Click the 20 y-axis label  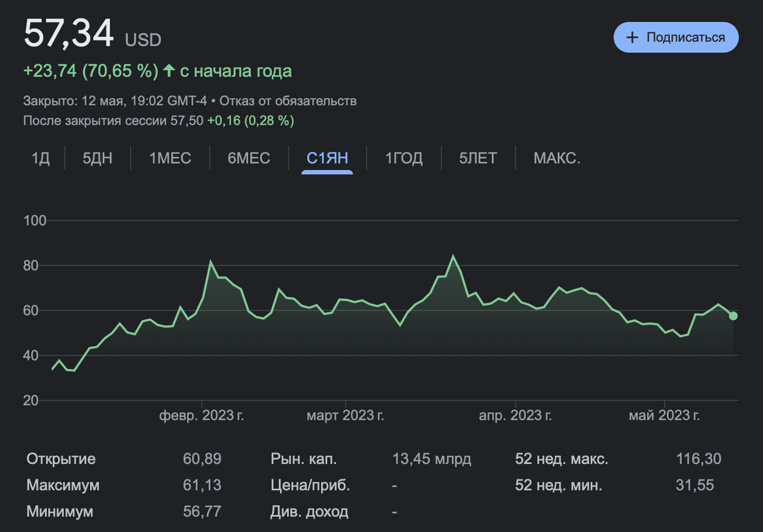point(31,400)
